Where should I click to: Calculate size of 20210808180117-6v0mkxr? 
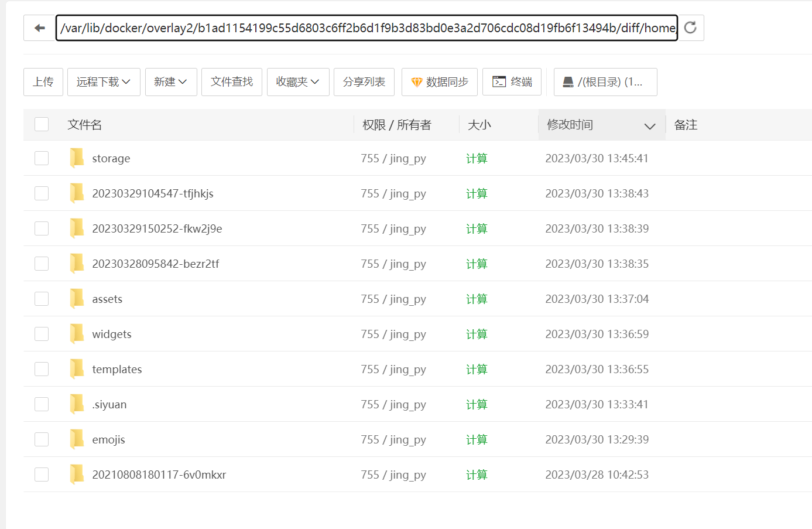pos(477,475)
